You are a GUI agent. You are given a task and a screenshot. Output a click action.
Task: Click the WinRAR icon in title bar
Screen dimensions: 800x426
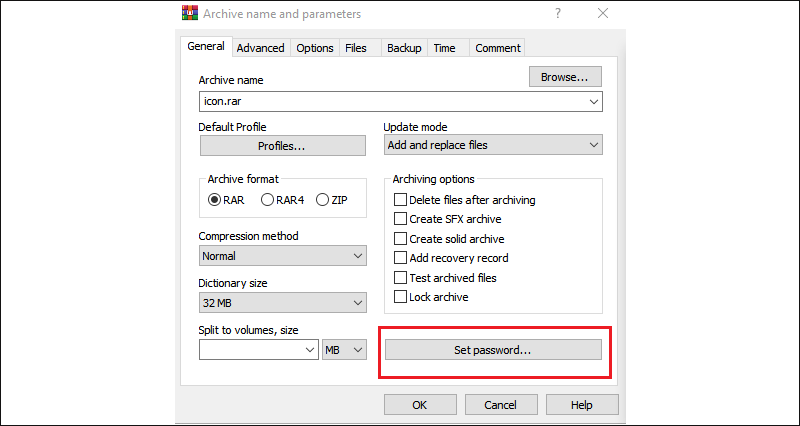189,12
